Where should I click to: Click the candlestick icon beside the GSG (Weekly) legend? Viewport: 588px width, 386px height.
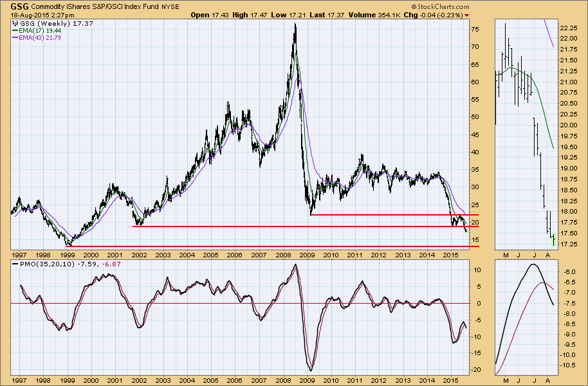(x=15, y=24)
